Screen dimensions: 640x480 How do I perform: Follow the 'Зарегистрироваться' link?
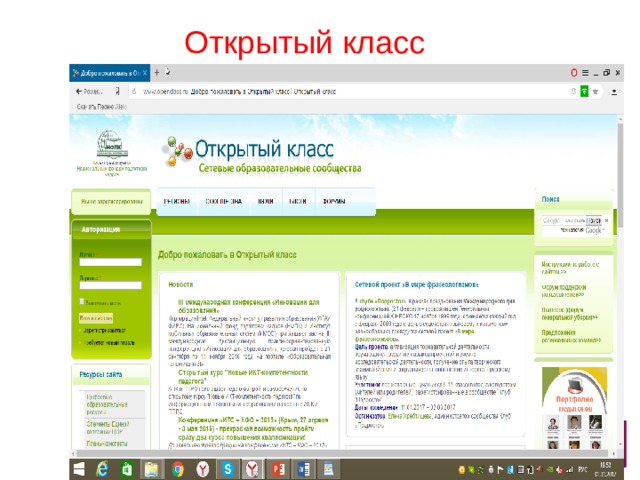click(x=104, y=330)
